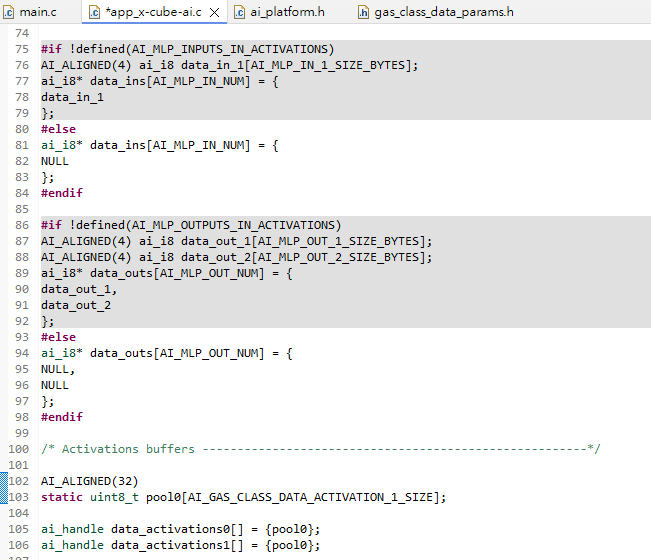Click the '#else' directive on line 93
The image size is (651, 560).
(58, 337)
